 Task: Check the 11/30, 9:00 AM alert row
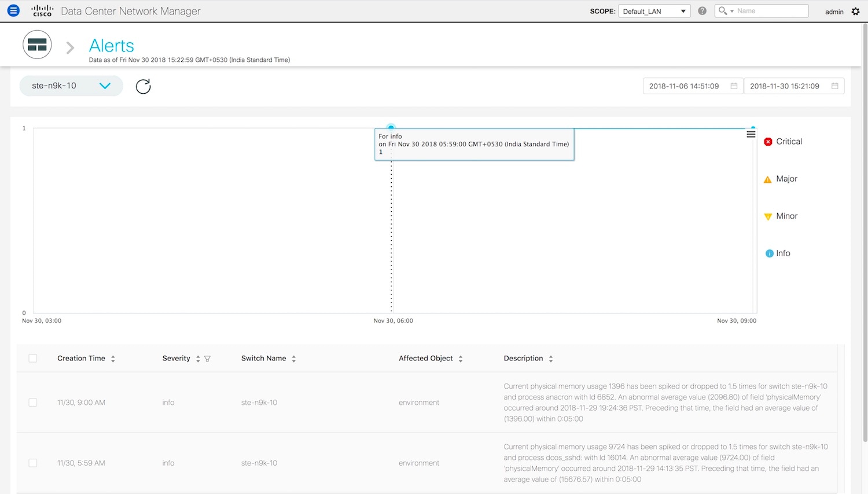pos(33,403)
